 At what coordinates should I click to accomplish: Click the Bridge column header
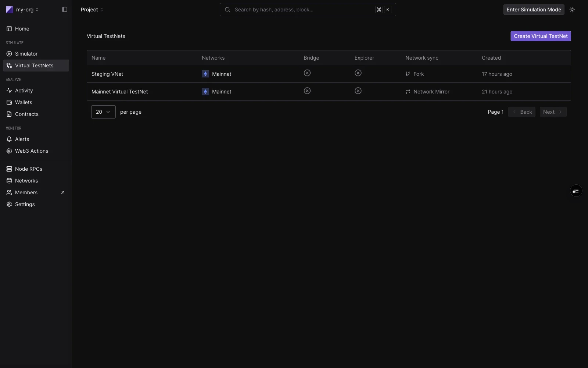(311, 58)
